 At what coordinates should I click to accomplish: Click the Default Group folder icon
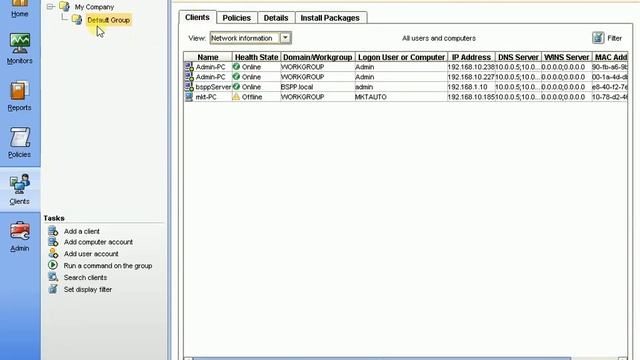[77, 19]
